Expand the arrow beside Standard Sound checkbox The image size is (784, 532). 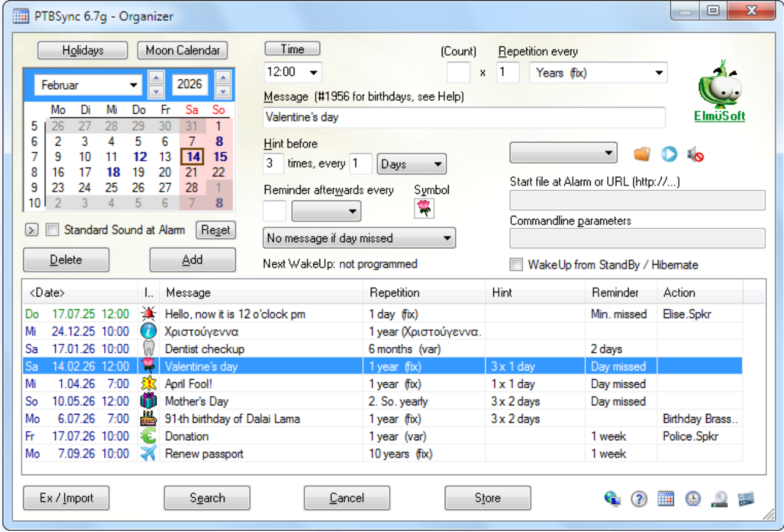point(31,230)
